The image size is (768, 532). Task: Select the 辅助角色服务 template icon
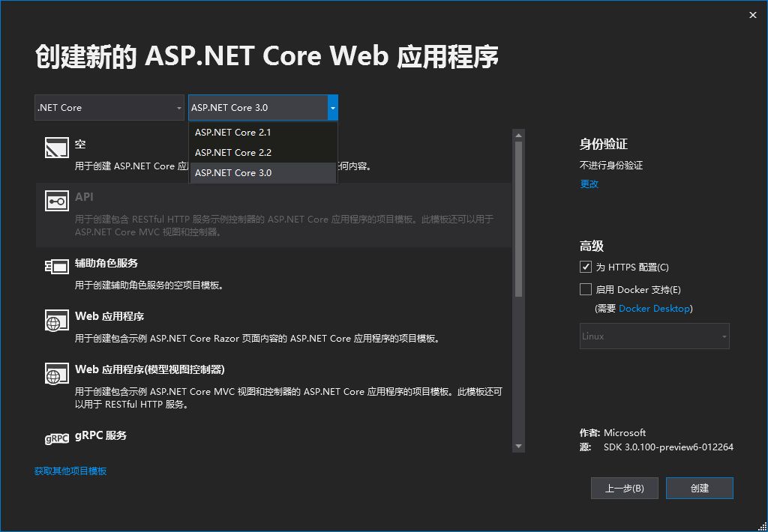pyautogui.click(x=56, y=265)
